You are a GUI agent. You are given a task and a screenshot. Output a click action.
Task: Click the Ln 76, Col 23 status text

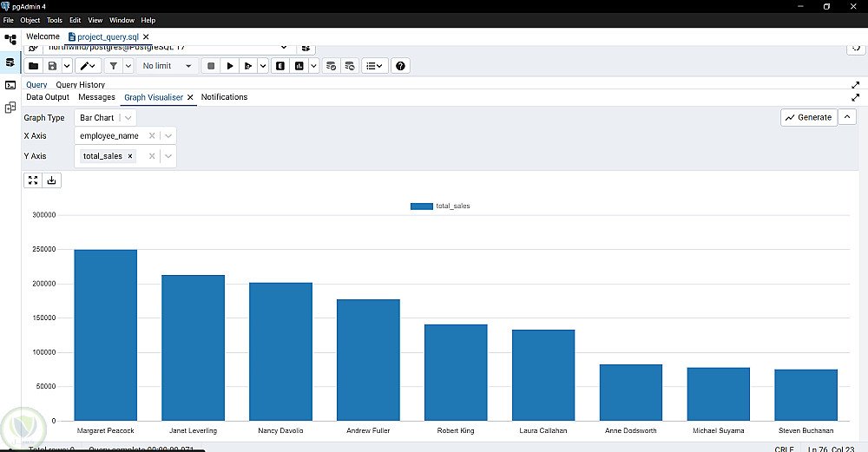point(831,449)
